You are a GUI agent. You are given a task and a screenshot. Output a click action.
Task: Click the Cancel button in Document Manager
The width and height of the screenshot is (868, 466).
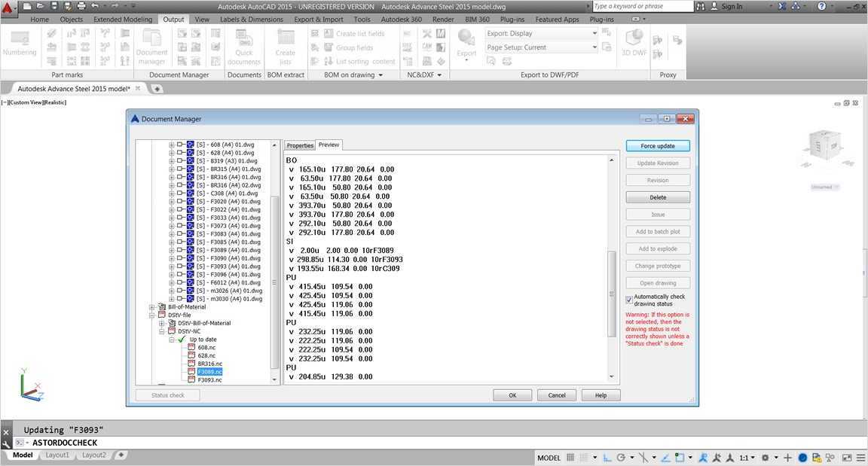557,395
